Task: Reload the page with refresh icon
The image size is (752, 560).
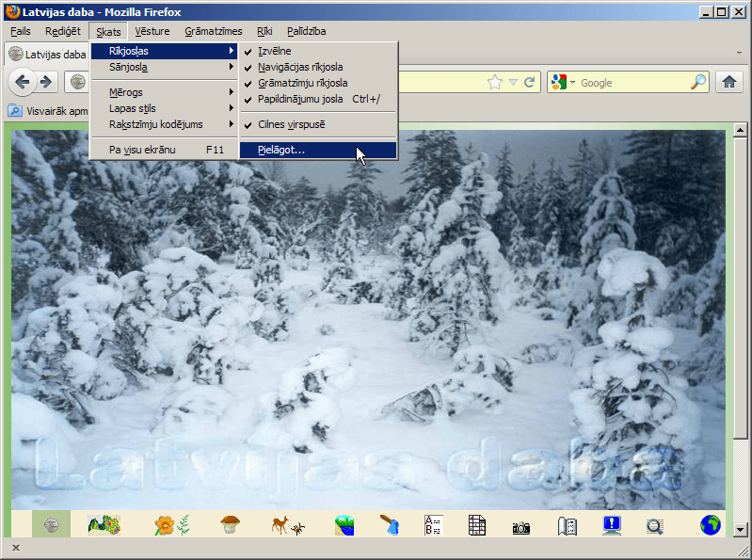Action: [x=530, y=83]
